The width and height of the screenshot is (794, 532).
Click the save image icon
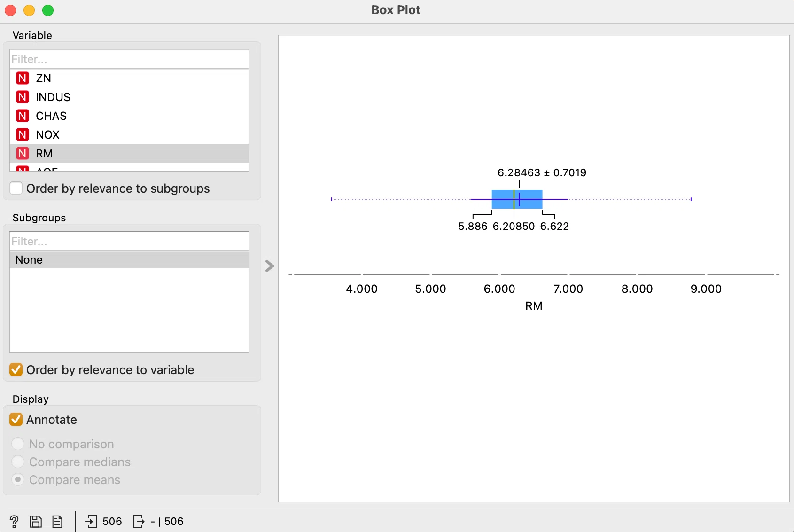36,522
